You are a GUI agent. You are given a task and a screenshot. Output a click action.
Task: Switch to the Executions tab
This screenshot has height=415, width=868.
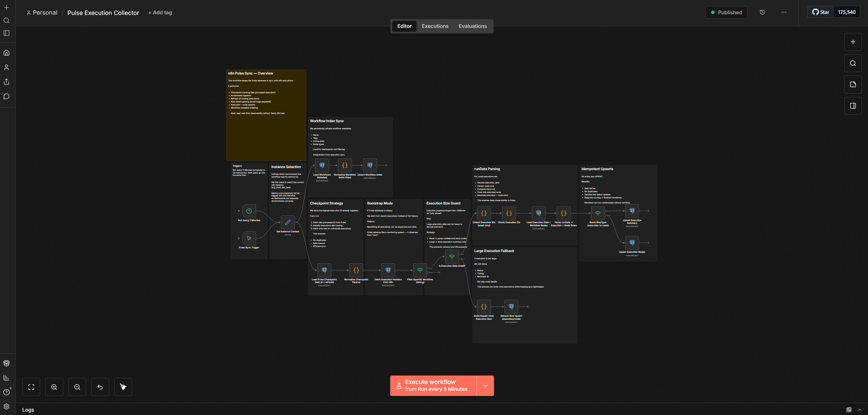(435, 26)
